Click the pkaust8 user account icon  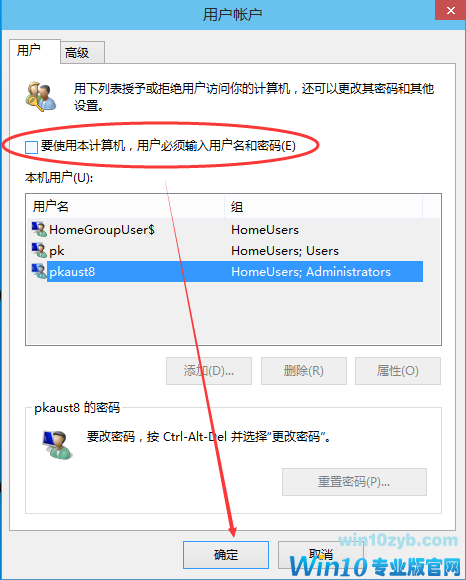pos(39,272)
